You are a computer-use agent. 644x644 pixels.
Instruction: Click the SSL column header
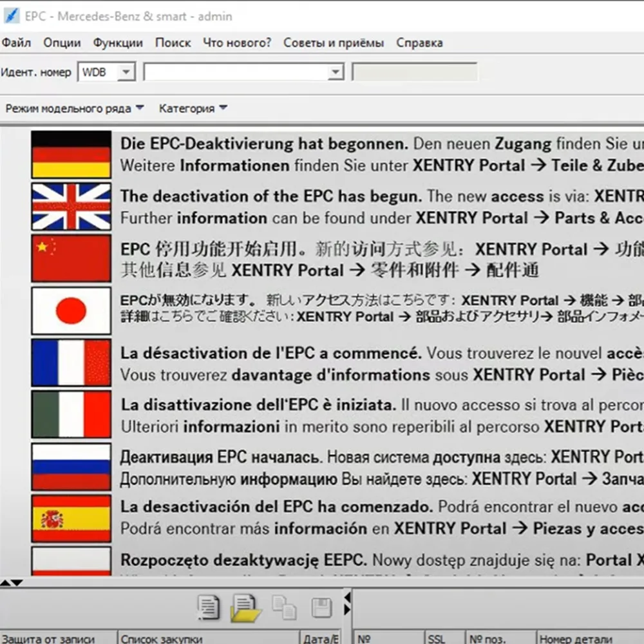[x=445, y=638]
